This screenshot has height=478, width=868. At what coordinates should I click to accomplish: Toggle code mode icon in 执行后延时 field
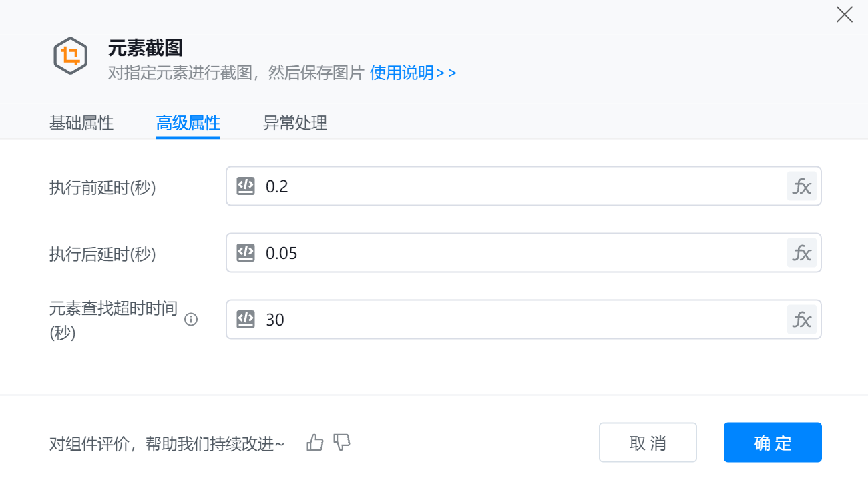click(x=246, y=253)
